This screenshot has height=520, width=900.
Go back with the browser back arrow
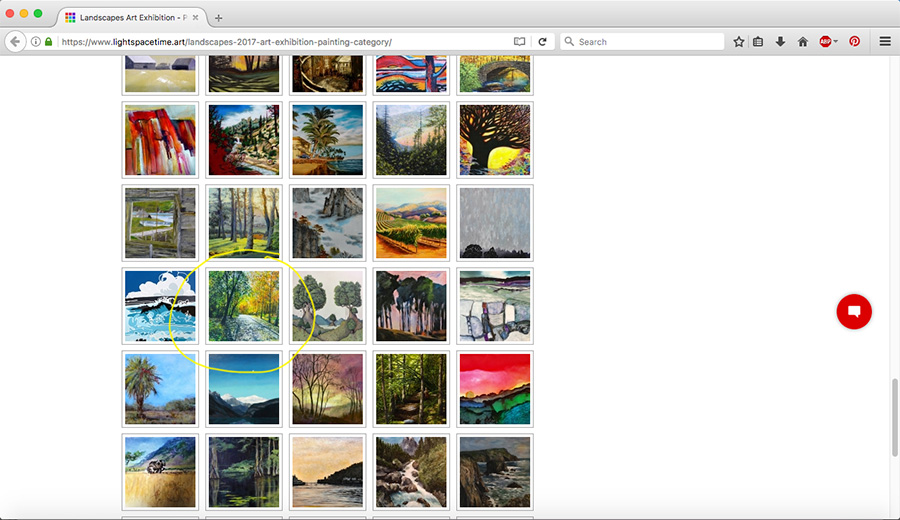point(15,41)
